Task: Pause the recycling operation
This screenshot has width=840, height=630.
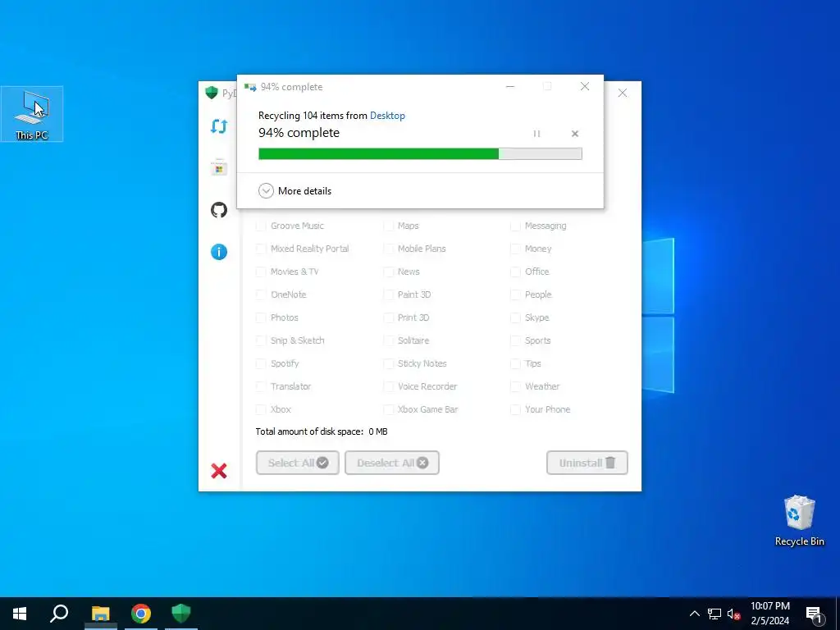Action: coord(536,134)
